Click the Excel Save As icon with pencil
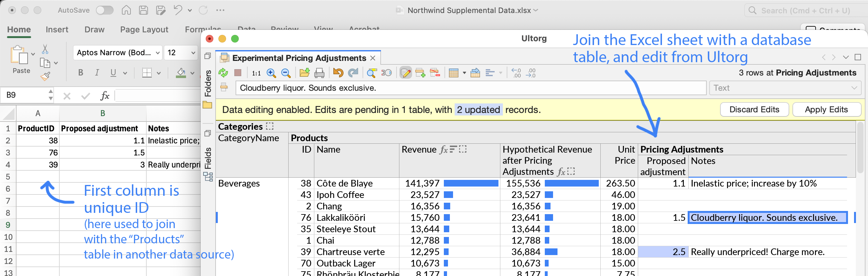Image resolution: width=868 pixels, height=276 pixels. click(x=161, y=10)
